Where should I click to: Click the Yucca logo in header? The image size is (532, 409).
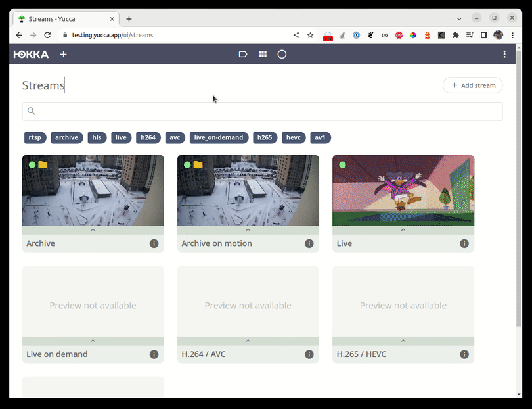click(x=31, y=55)
